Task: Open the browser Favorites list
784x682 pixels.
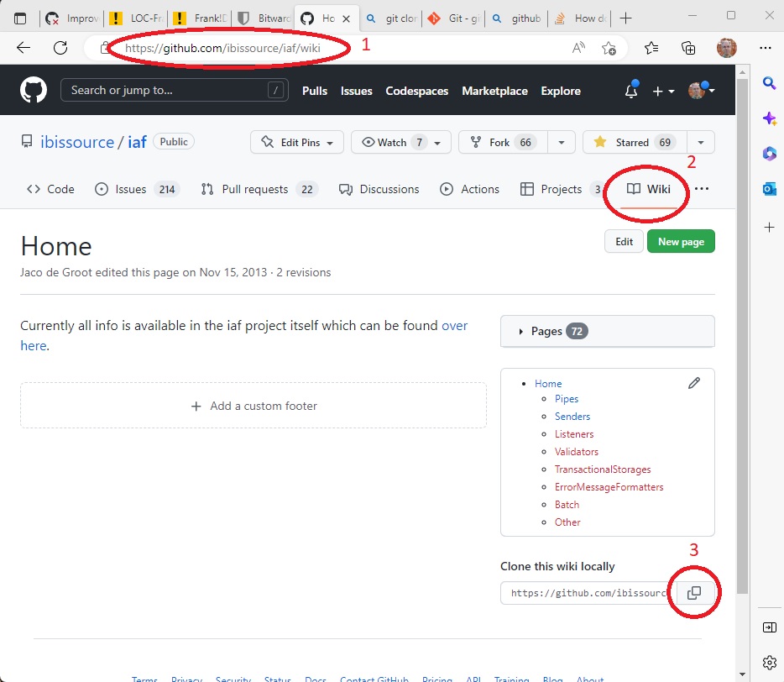Action: pos(651,48)
